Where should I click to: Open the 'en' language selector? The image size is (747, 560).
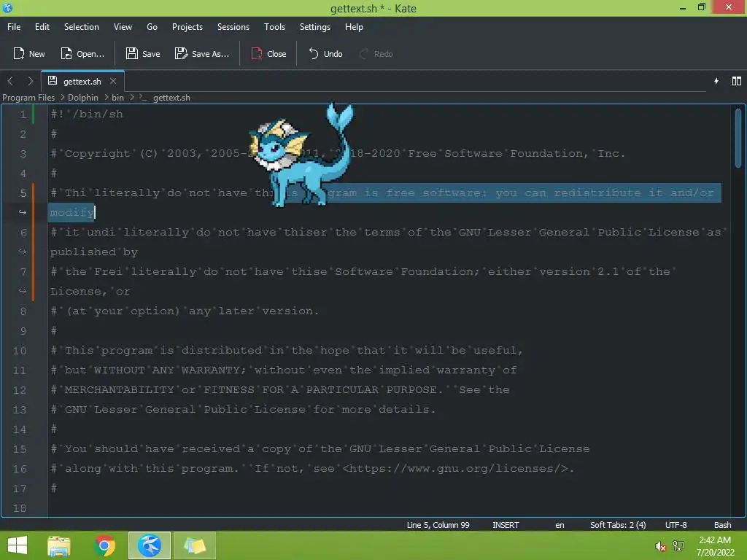[560, 525]
